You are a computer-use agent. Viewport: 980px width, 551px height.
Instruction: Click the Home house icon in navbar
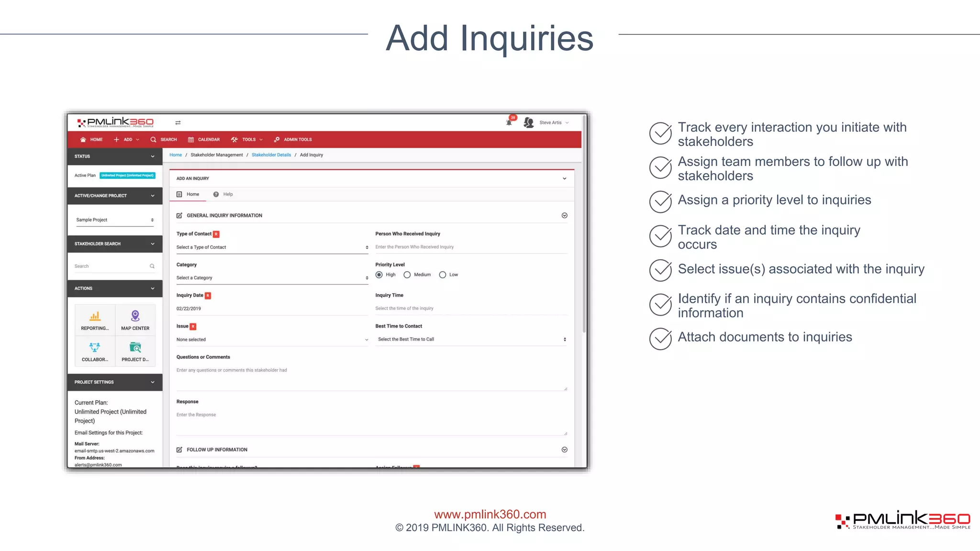(x=83, y=140)
